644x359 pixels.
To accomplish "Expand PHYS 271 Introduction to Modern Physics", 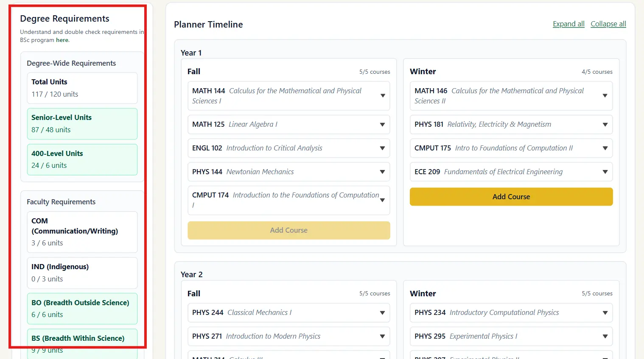I will point(383,337).
